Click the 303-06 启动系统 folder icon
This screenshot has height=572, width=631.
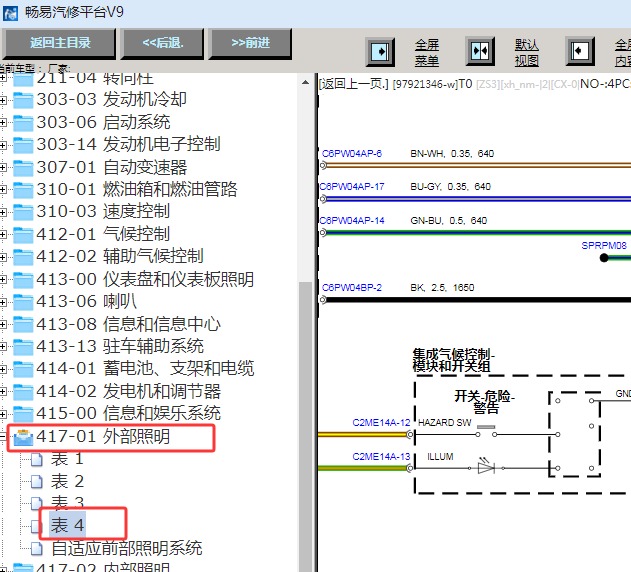point(23,122)
